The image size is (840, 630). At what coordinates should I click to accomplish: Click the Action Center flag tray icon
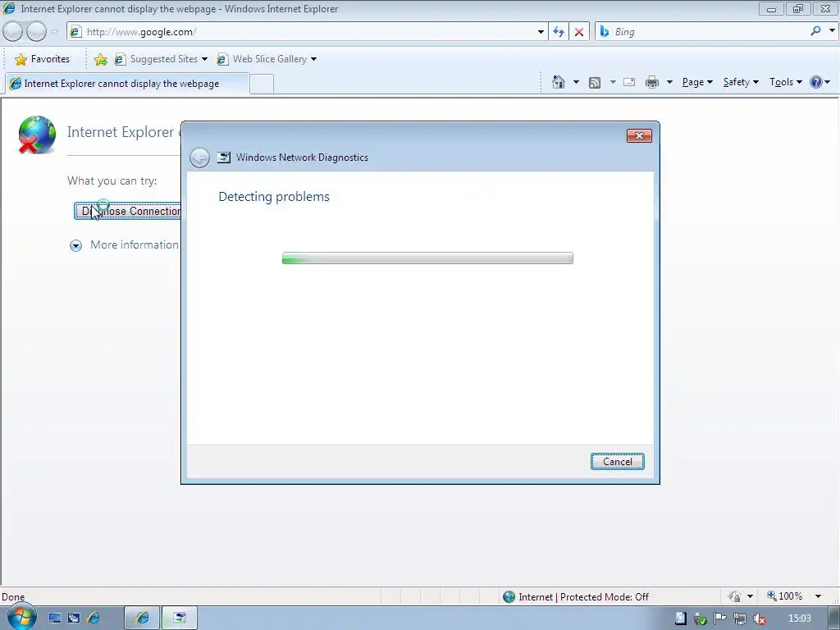click(x=720, y=619)
